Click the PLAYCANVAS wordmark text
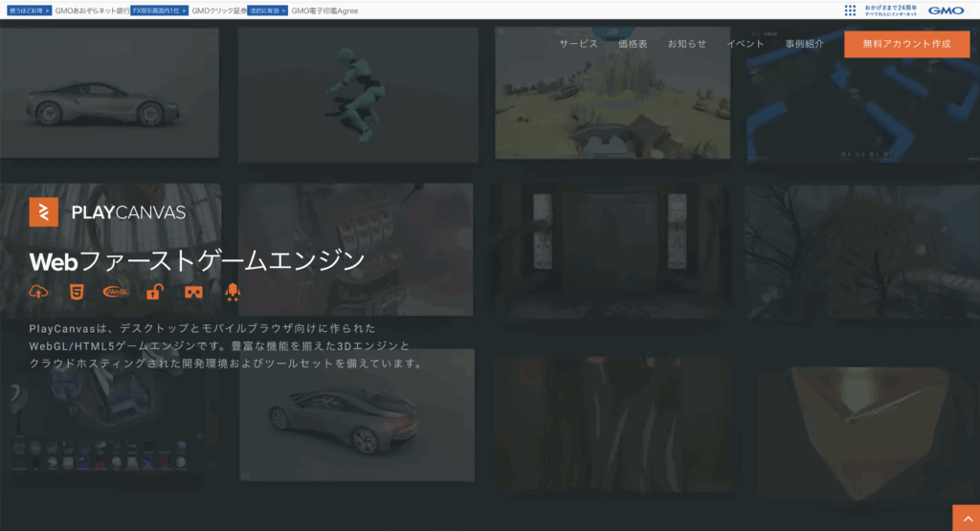The image size is (980, 531). tap(128, 212)
